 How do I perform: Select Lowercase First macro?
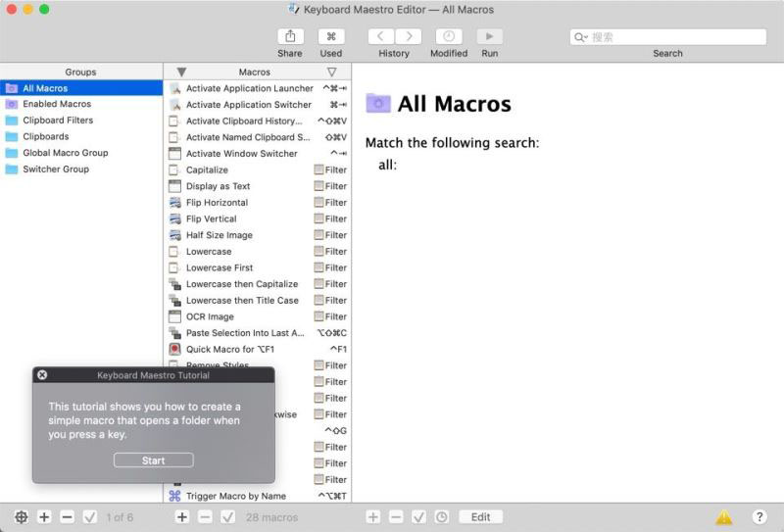coord(258,267)
